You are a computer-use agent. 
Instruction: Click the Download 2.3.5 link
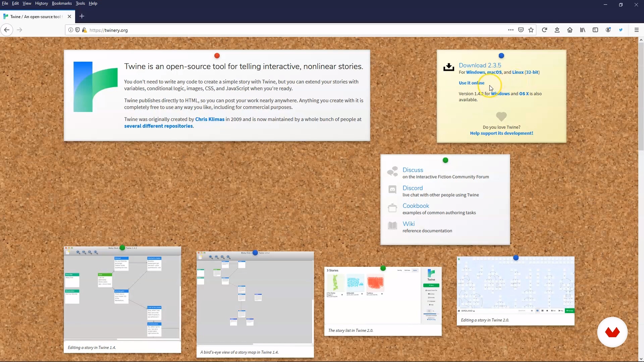tap(480, 65)
